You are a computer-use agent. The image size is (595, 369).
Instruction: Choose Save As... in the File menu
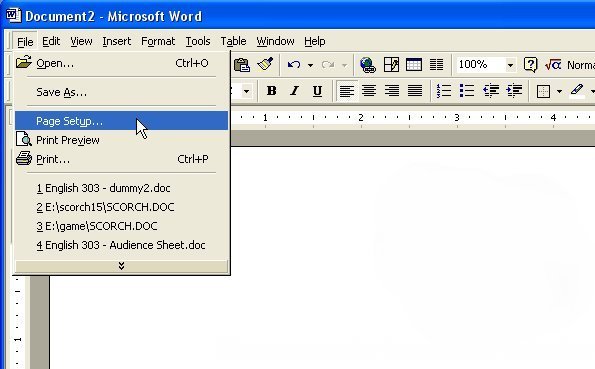121,92
